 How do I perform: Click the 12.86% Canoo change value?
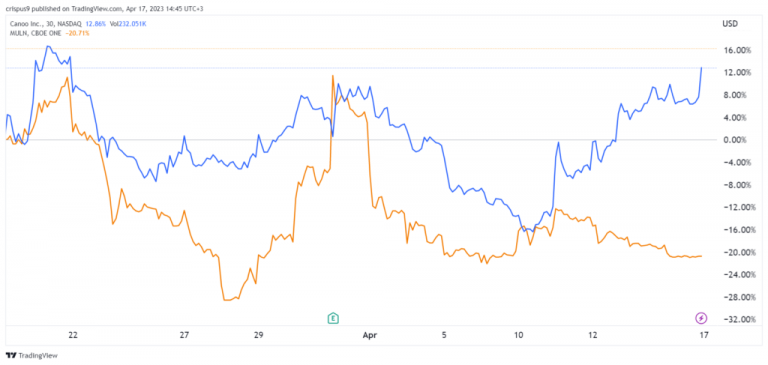95,24
